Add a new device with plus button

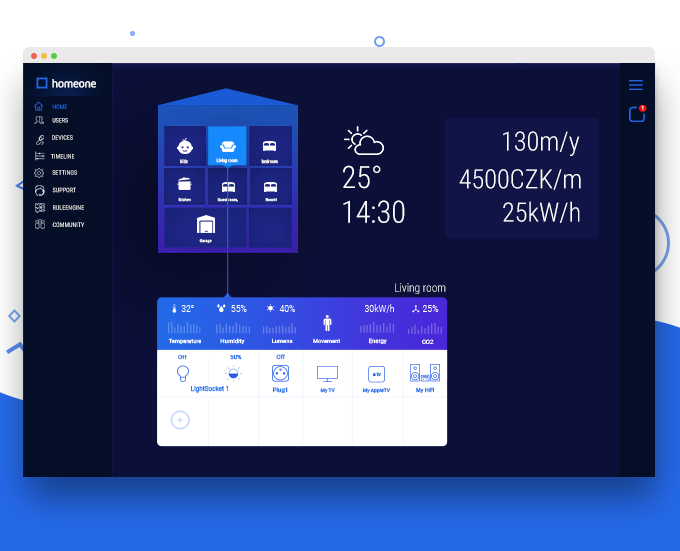pos(180,420)
